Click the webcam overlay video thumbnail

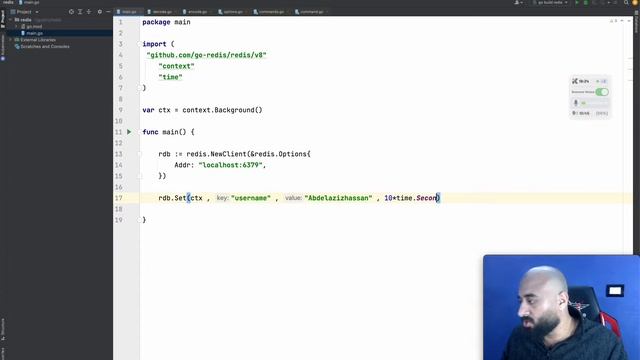click(x=561, y=307)
